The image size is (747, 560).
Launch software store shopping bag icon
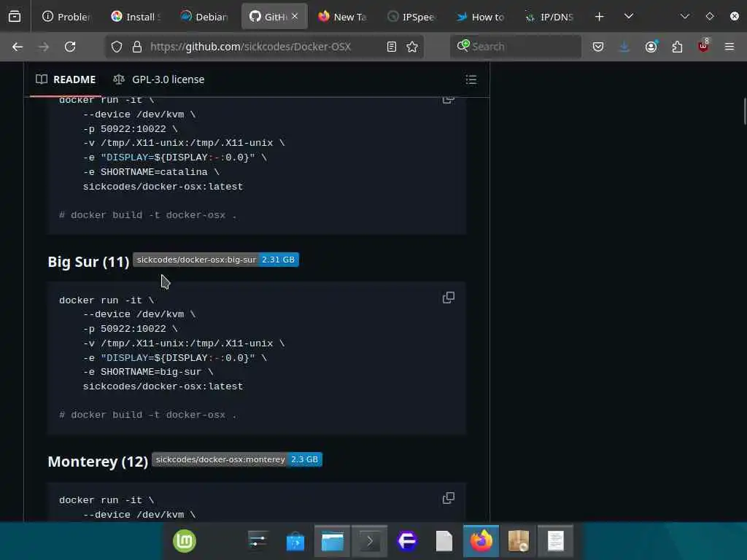[295, 541]
